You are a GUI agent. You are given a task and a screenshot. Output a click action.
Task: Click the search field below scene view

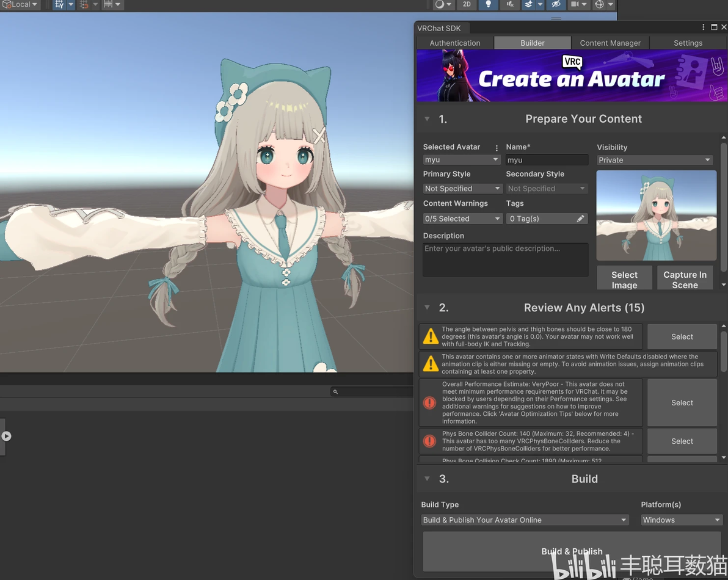(372, 391)
